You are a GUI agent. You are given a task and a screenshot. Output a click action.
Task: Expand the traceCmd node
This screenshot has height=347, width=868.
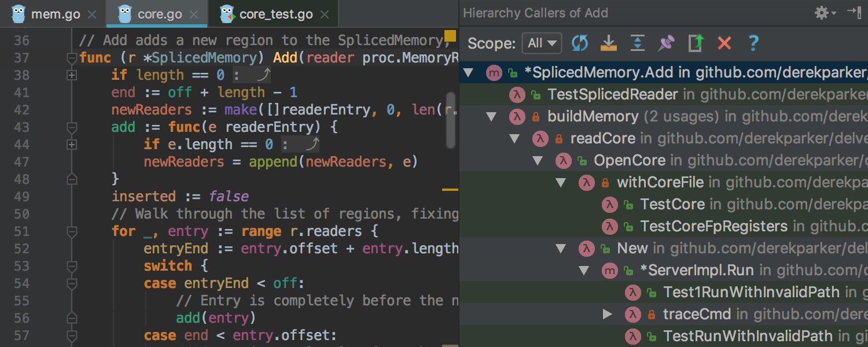pyautogui.click(x=607, y=315)
